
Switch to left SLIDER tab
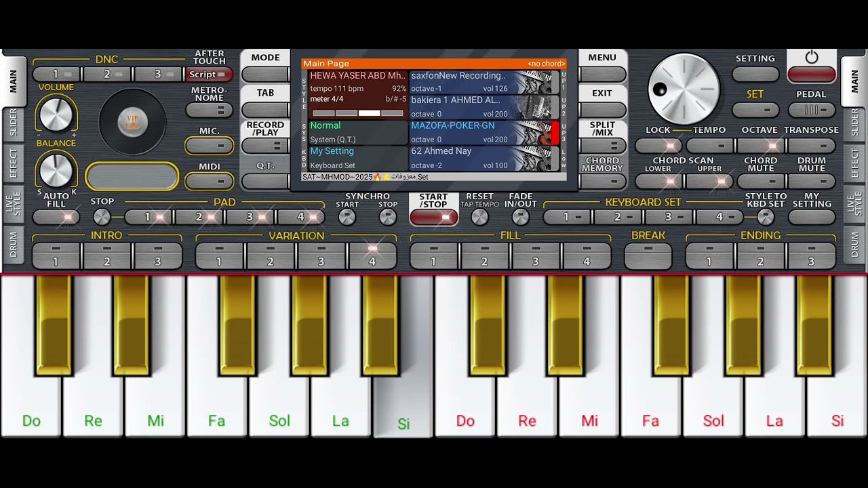(14, 123)
